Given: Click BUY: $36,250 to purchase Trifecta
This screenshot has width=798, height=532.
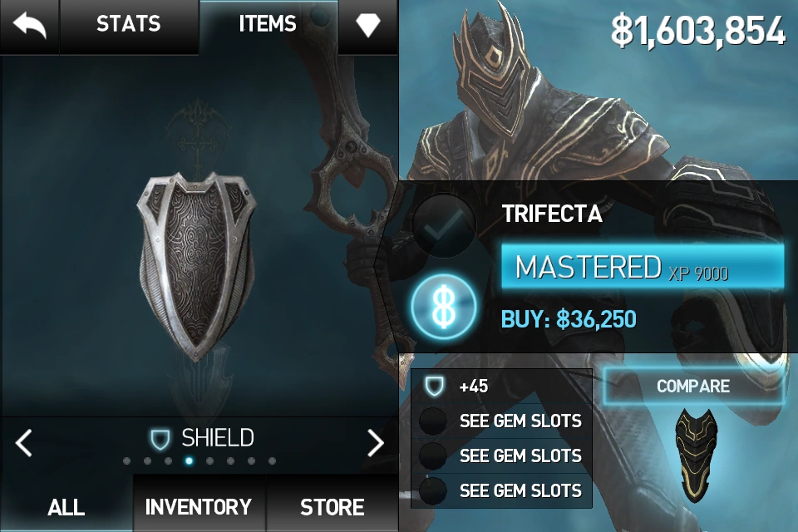Looking at the screenshot, I should (569, 320).
